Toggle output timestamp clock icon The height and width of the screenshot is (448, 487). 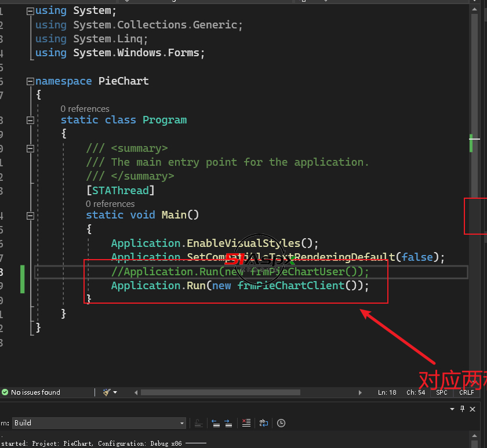tap(281, 423)
